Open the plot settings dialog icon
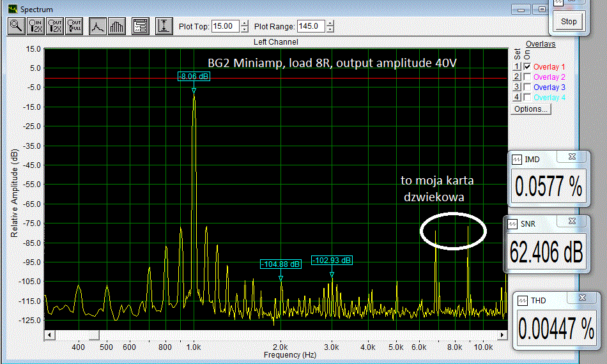This screenshot has width=607, height=364. click(140, 26)
